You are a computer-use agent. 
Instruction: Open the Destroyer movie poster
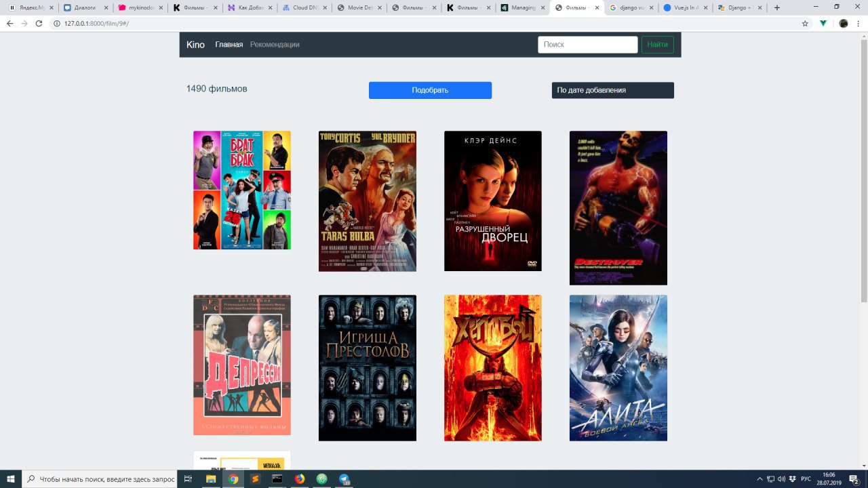[618, 208]
